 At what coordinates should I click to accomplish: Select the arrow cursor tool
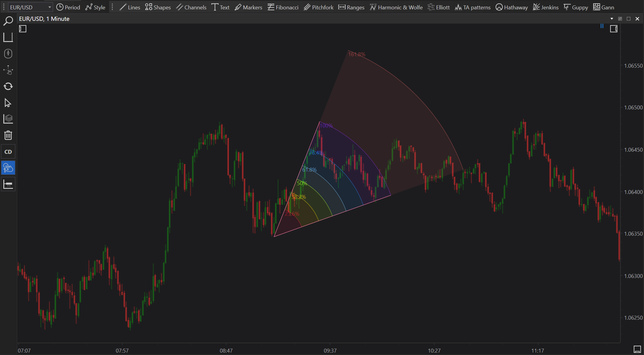8,103
